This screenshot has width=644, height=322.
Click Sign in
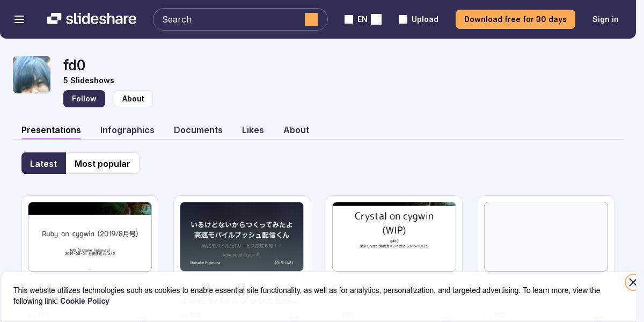[x=605, y=19]
